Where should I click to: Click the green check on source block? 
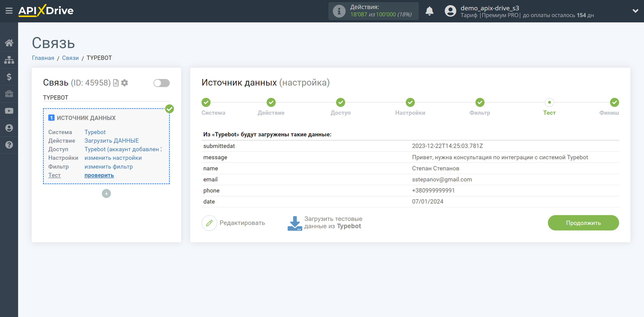[170, 109]
